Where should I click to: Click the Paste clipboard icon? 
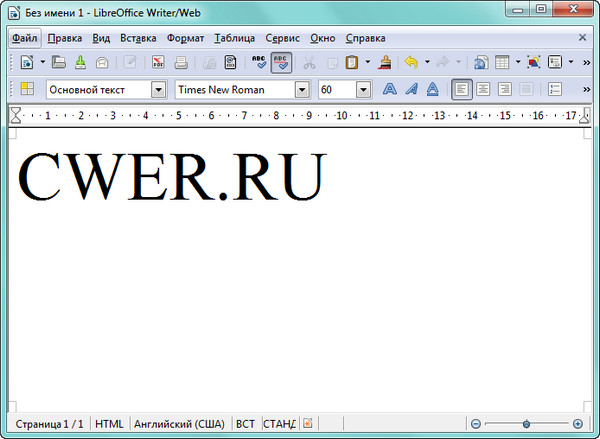click(x=352, y=63)
